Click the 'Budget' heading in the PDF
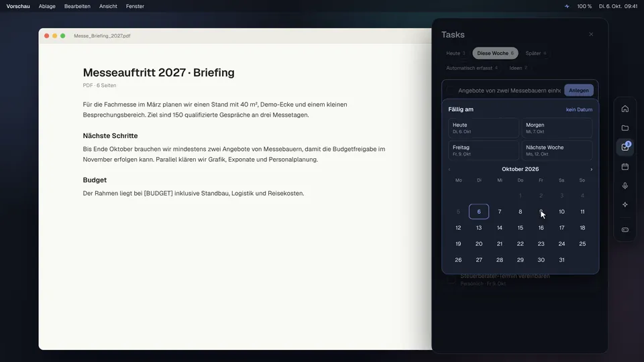Image resolution: width=644 pixels, height=362 pixels. (95, 180)
